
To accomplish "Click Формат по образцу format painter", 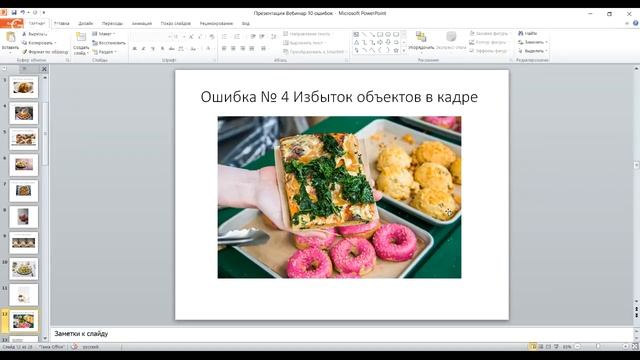I will tap(45, 52).
